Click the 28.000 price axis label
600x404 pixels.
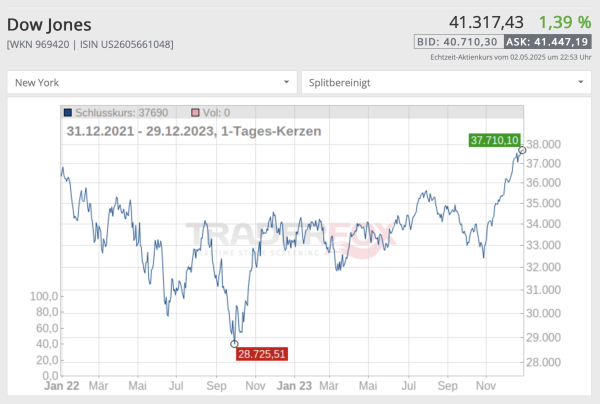coord(543,362)
